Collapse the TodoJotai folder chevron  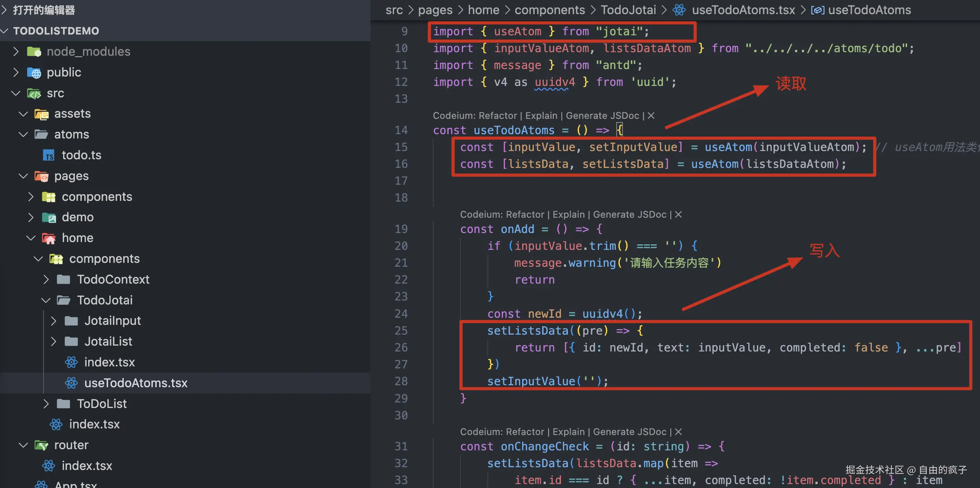tap(46, 300)
